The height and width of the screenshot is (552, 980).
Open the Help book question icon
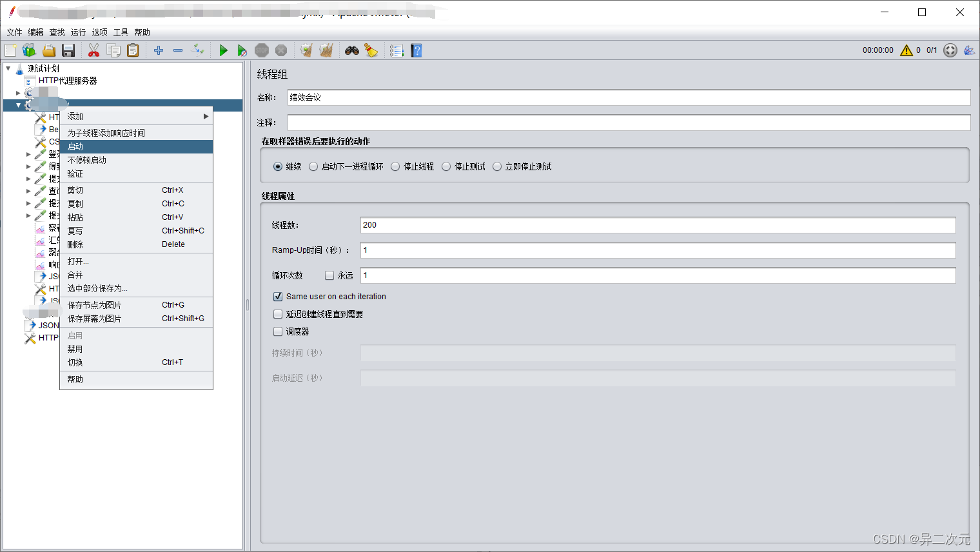pos(416,50)
